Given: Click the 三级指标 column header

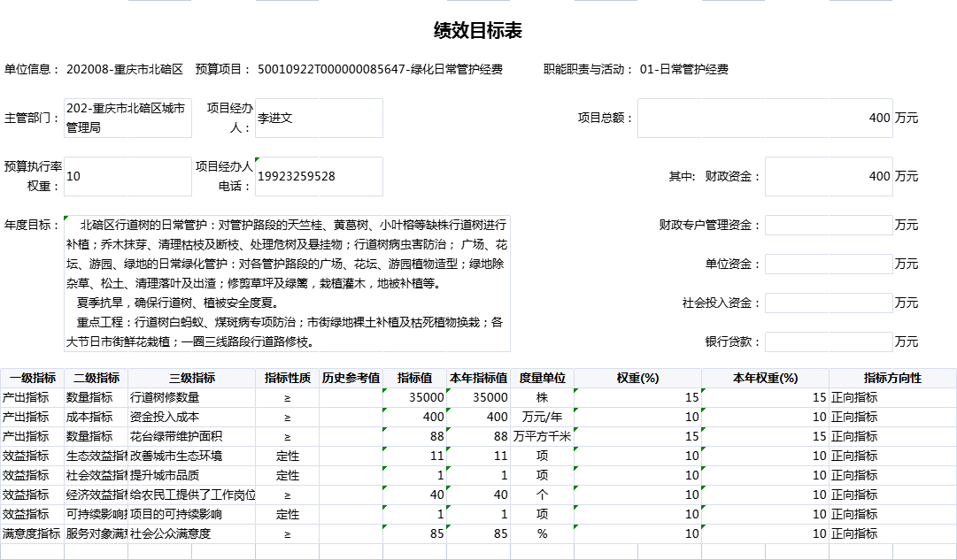Looking at the screenshot, I should (x=191, y=379).
